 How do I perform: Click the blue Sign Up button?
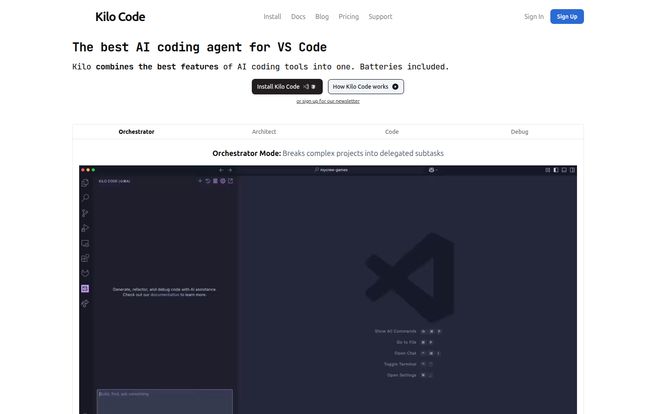567,17
